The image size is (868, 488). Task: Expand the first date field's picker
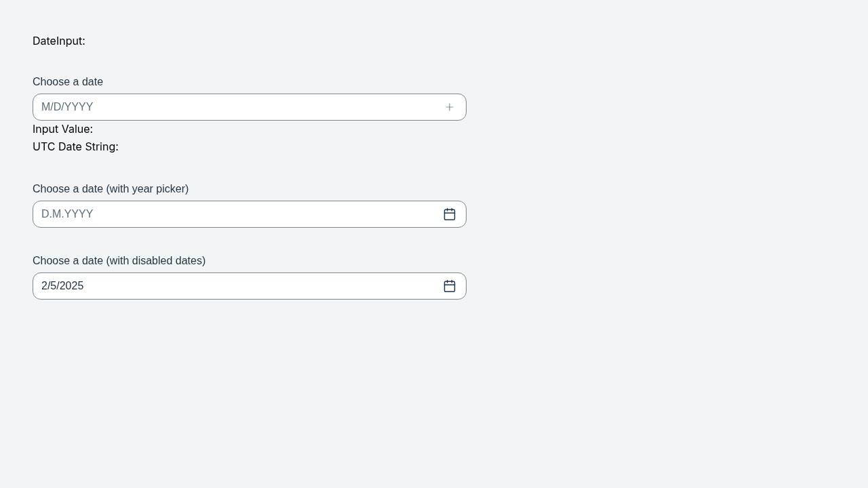450,107
